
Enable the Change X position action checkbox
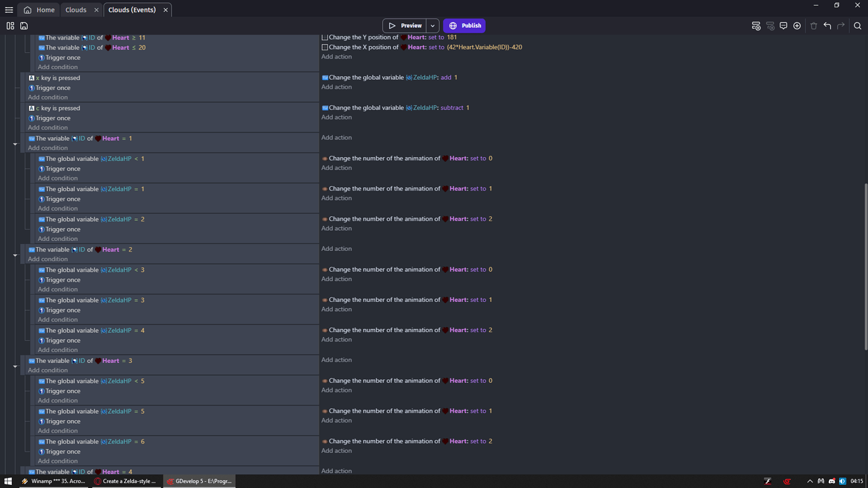(325, 47)
